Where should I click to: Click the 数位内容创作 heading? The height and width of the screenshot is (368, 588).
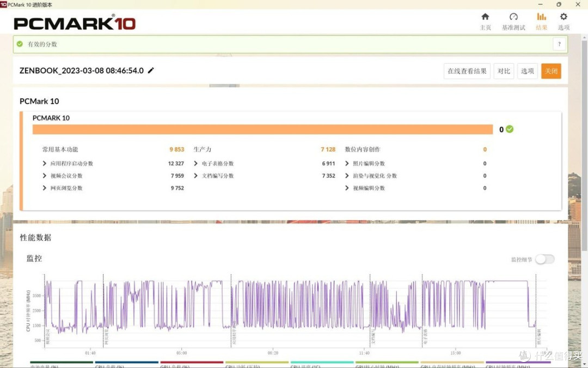(362, 149)
